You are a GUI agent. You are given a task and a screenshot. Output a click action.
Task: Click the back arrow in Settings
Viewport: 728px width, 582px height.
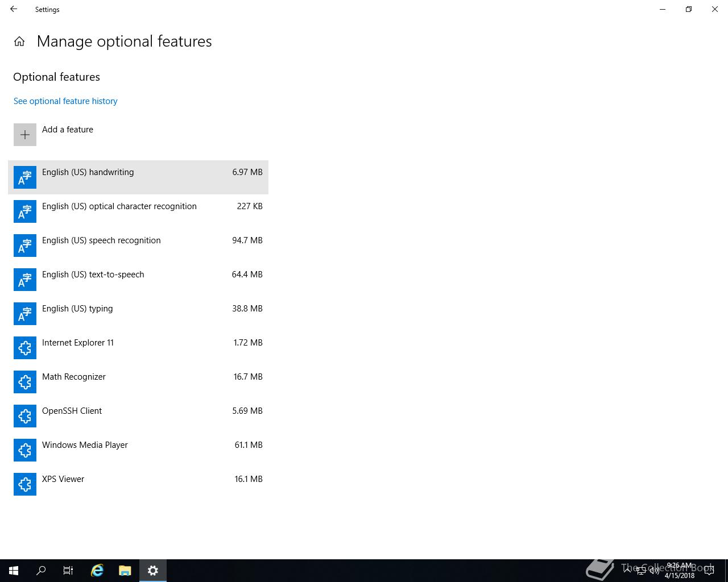(x=14, y=9)
